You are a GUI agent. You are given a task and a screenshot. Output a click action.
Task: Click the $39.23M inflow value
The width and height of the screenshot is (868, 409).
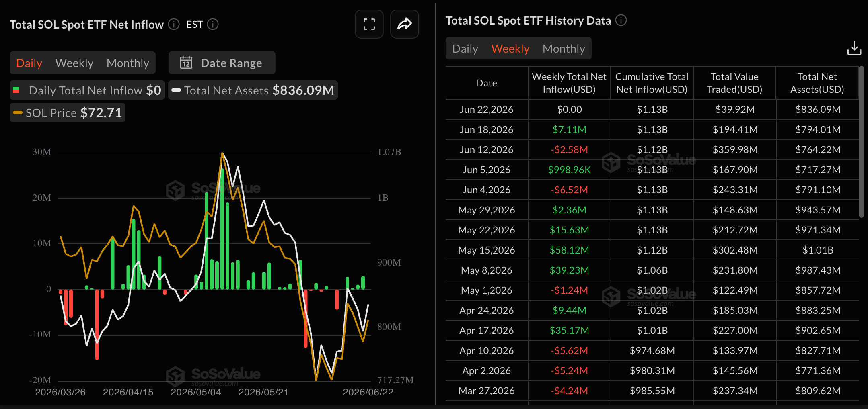point(569,270)
